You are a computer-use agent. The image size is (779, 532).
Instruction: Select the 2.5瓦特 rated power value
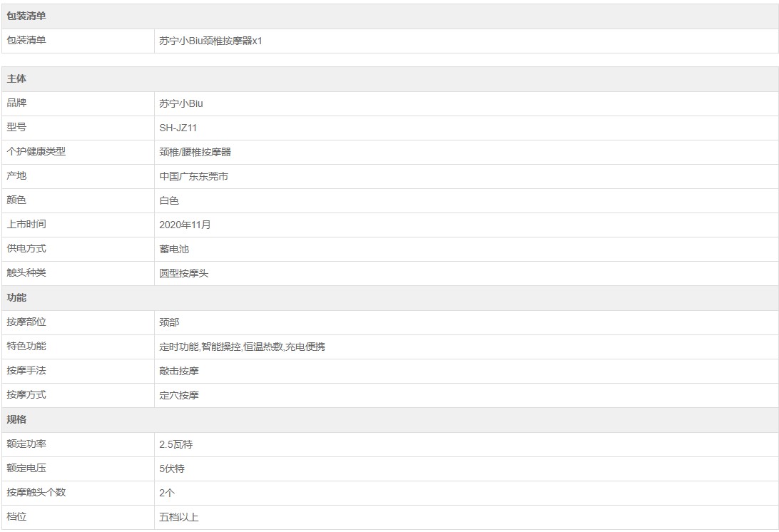(176, 444)
